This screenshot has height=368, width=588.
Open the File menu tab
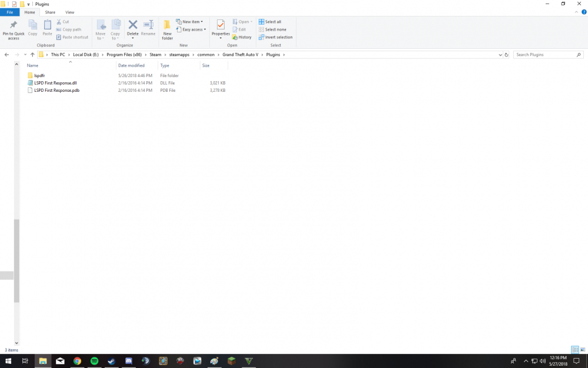pos(10,12)
